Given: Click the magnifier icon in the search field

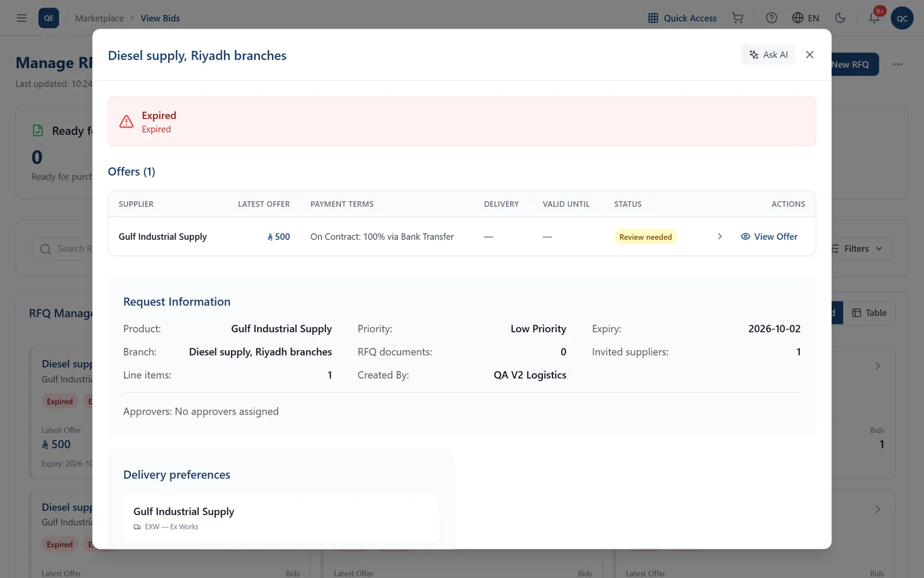Looking at the screenshot, I should pyautogui.click(x=46, y=249).
